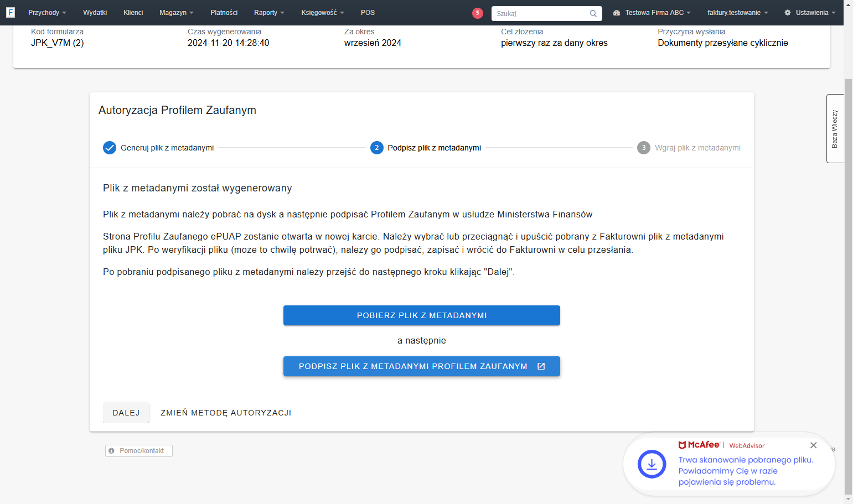This screenshot has height=504, width=853.
Task: Expand the Magazyn dropdown menu
Action: point(176,13)
